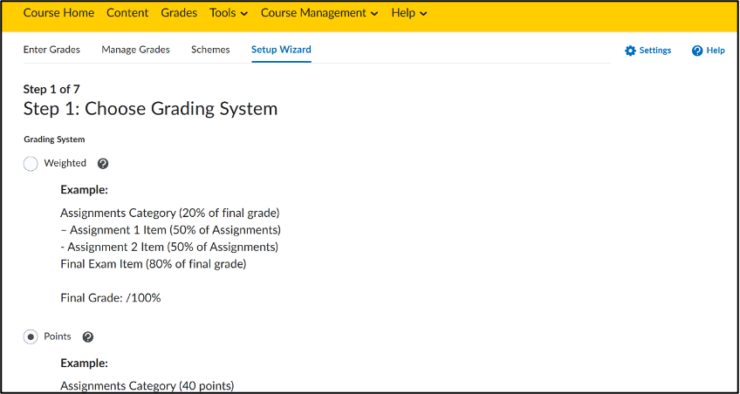Switch to the Schemes tab
740x394 pixels.
pyautogui.click(x=210, y=50)
